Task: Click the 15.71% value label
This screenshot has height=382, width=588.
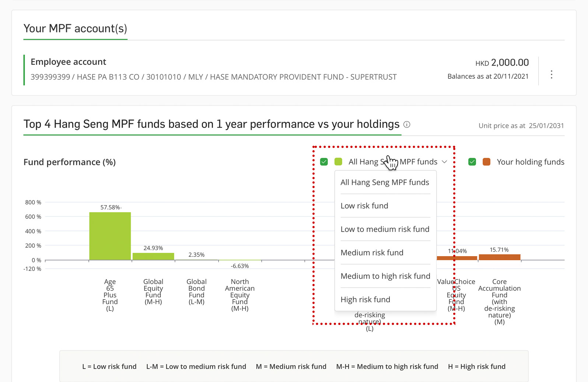Action: [499, 250]
